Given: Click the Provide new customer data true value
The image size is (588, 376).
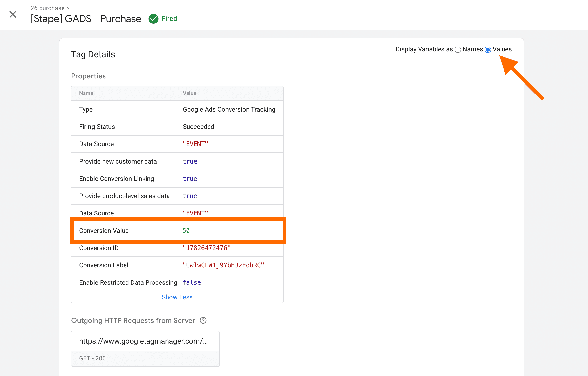Looking at the screenshot, I should click(x=190, y=161).
